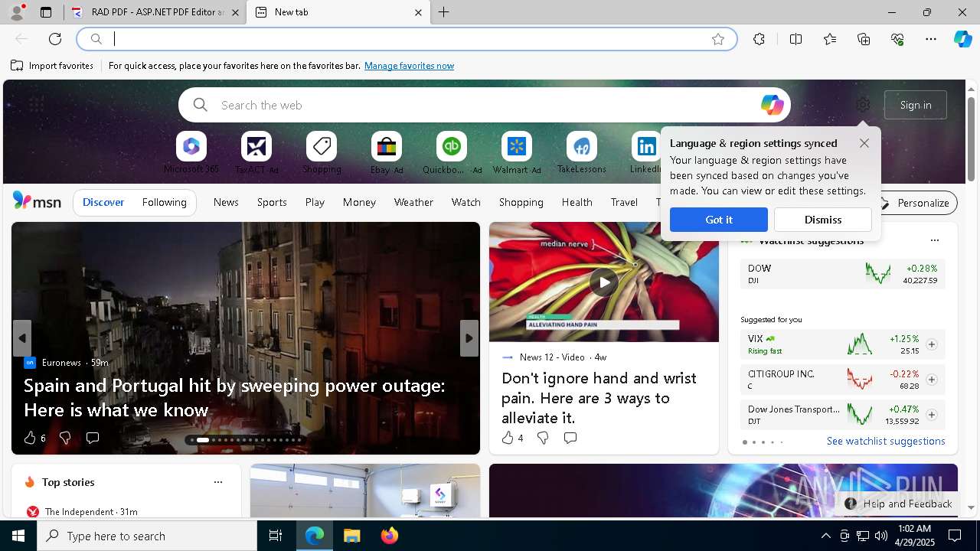Dislike the Spain and Portugal outage story
This screenshot has width=980, height=551.
tap(65, 438)
